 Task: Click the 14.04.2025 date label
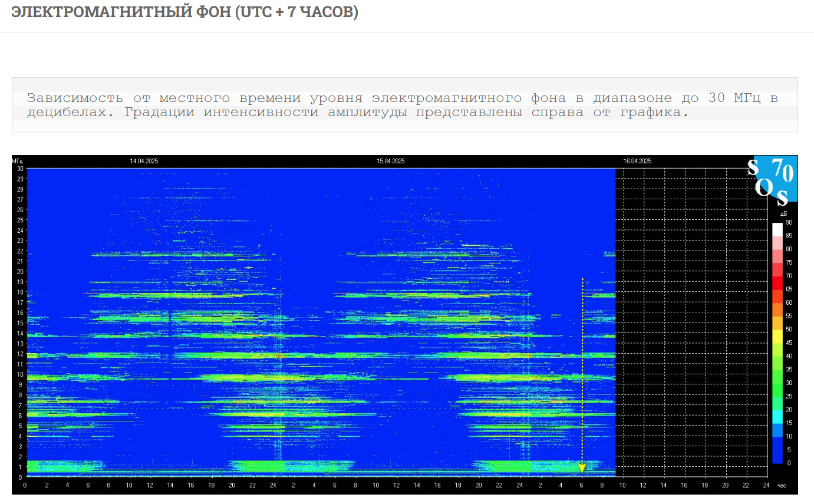(144, 161)
